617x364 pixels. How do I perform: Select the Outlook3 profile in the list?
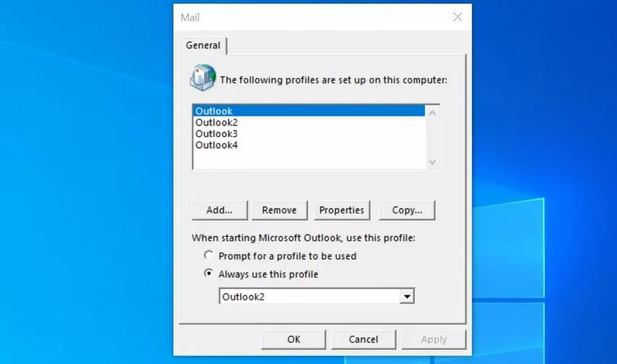309,134
